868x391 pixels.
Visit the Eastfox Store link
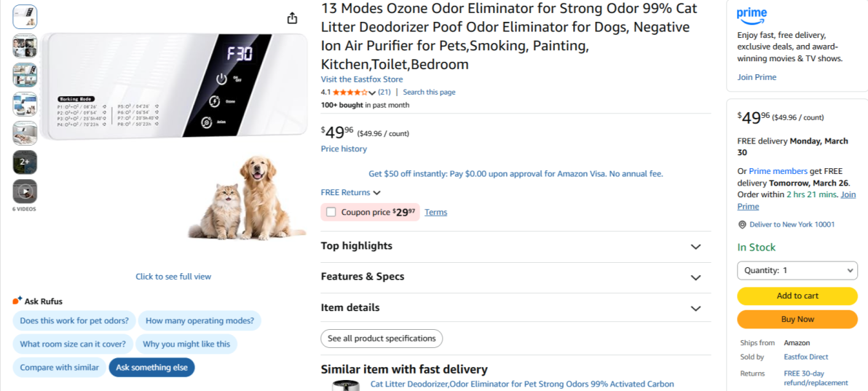tap(362, 79)
